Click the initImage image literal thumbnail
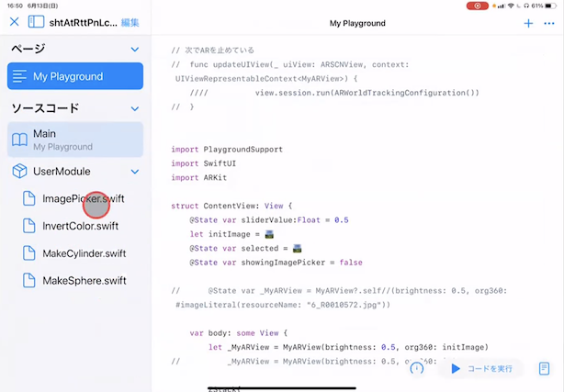 click(x=269, y=234)
